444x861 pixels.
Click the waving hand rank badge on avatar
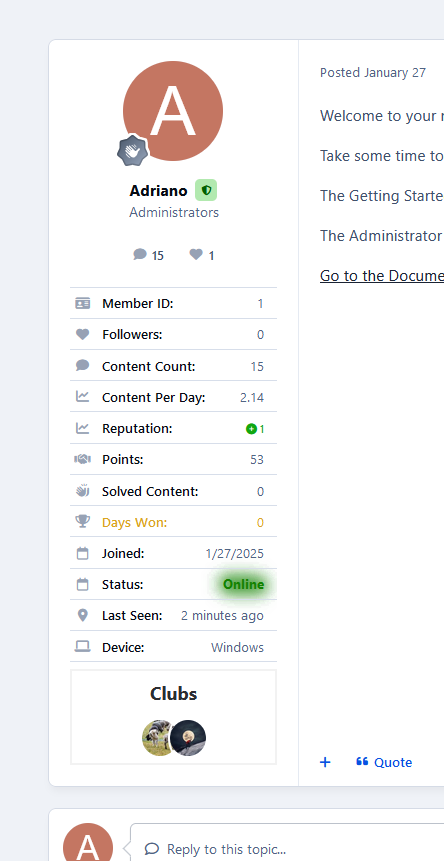coord(133,150)
